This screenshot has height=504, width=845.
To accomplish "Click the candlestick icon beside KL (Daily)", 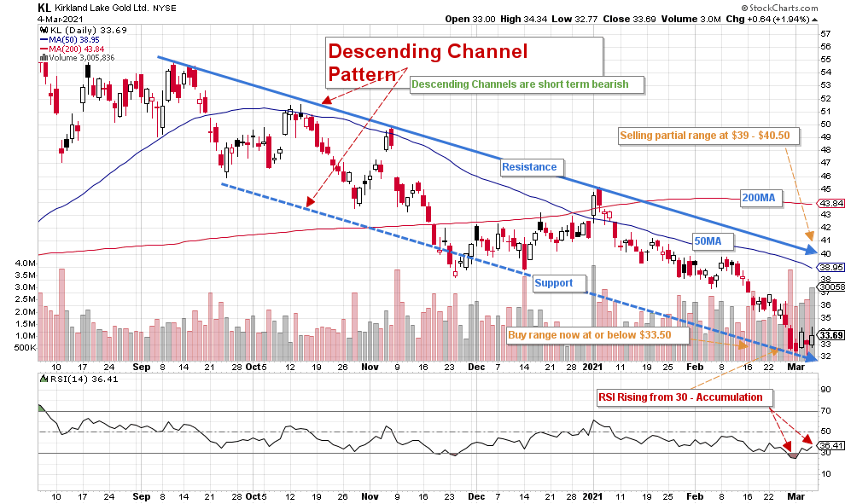I will click(x=44, y=31).
